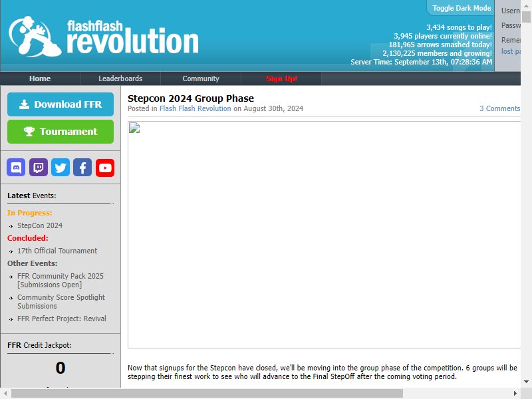Viewport: 532px width, 399px height.
Task: Click the green Tournament button
Action: point(61,131)
